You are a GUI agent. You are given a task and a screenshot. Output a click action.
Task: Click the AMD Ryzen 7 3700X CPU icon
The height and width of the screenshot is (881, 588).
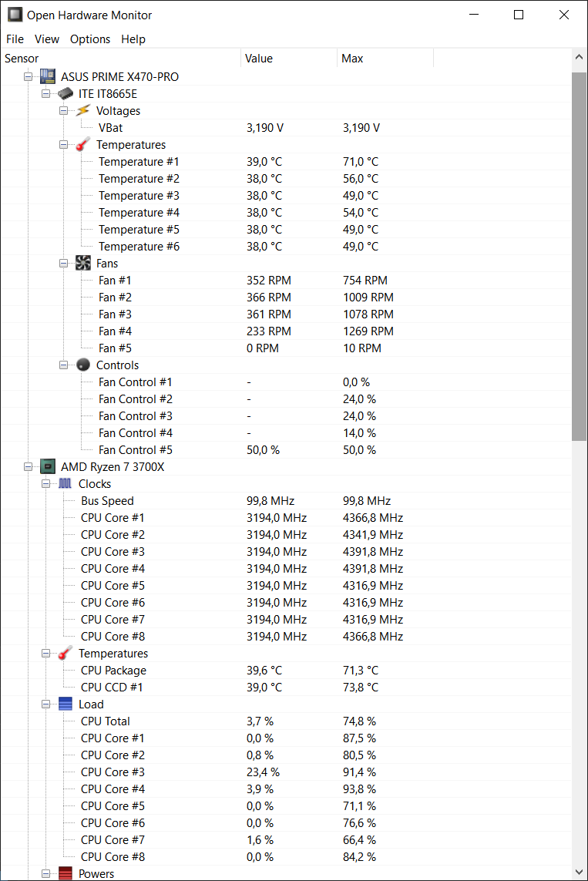point(48,466)
